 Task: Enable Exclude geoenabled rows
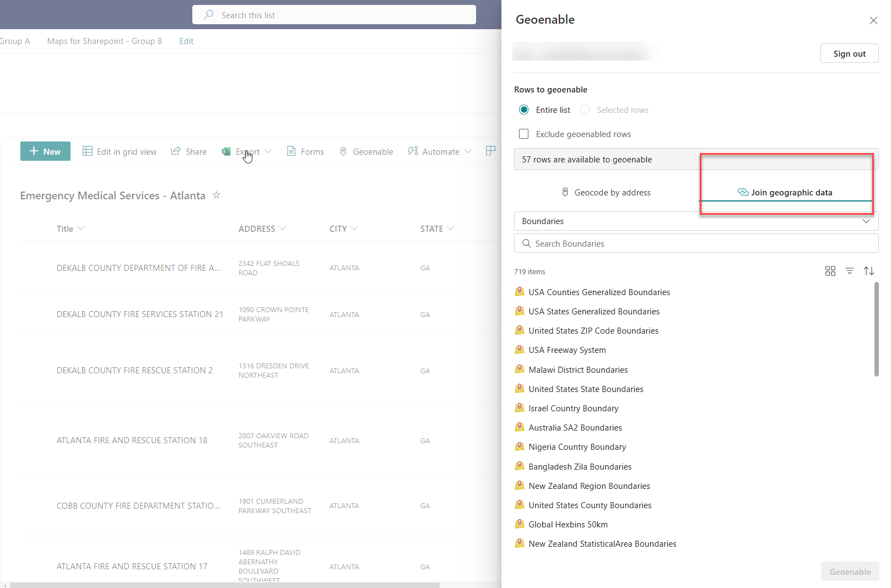[523, 133]
